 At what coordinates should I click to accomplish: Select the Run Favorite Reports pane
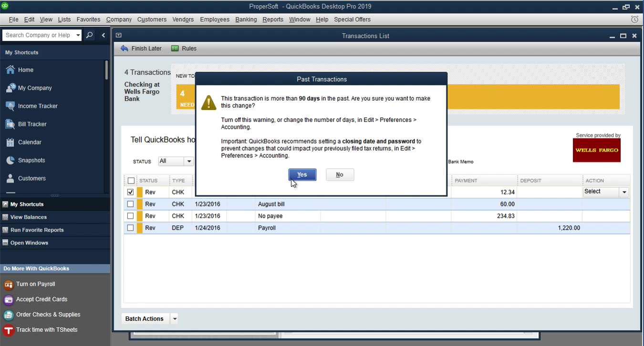point(55,230)
